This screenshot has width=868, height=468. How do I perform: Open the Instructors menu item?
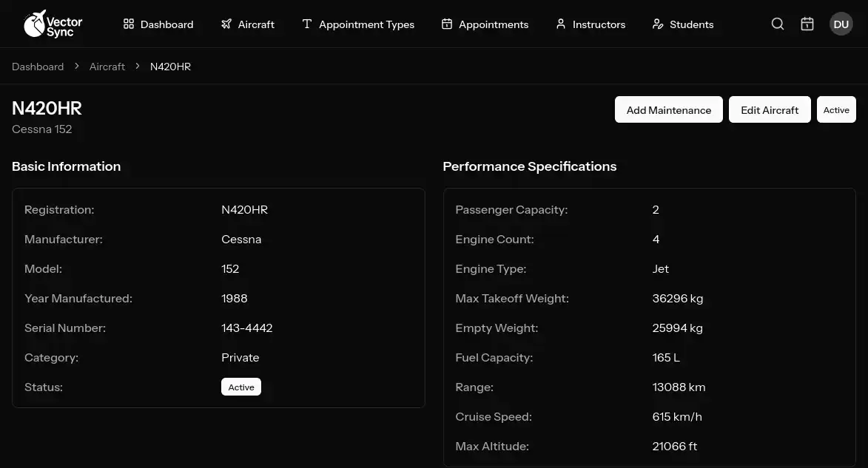[x=599, y=24]
